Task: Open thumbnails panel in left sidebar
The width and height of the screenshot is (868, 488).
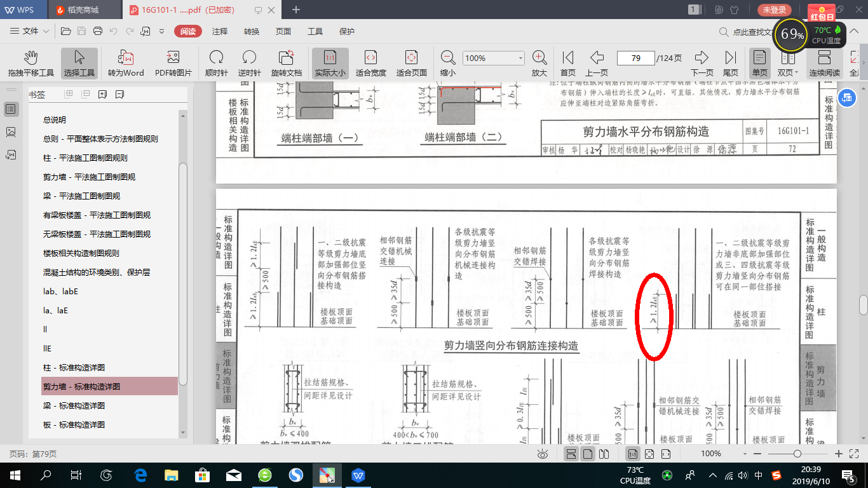Action: [x=11, y=132]
